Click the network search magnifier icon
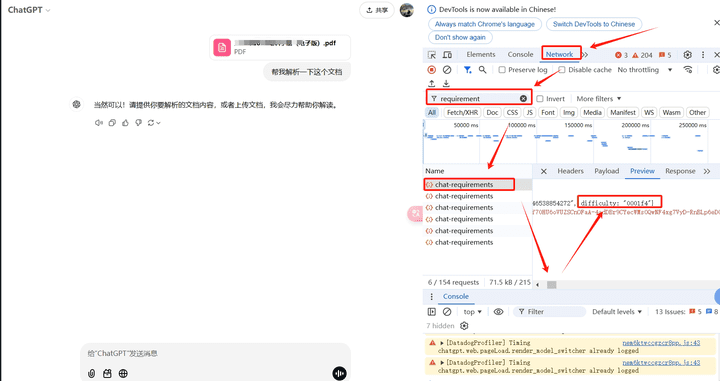This screenshot has width=720, height=381. pyautogui.click(x=482, y=70)
